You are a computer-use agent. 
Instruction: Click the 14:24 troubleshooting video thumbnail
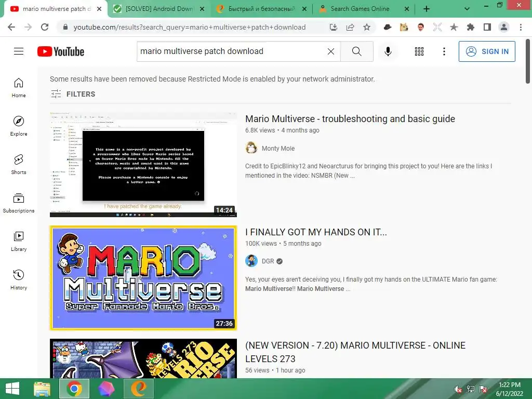click(143, 165)
